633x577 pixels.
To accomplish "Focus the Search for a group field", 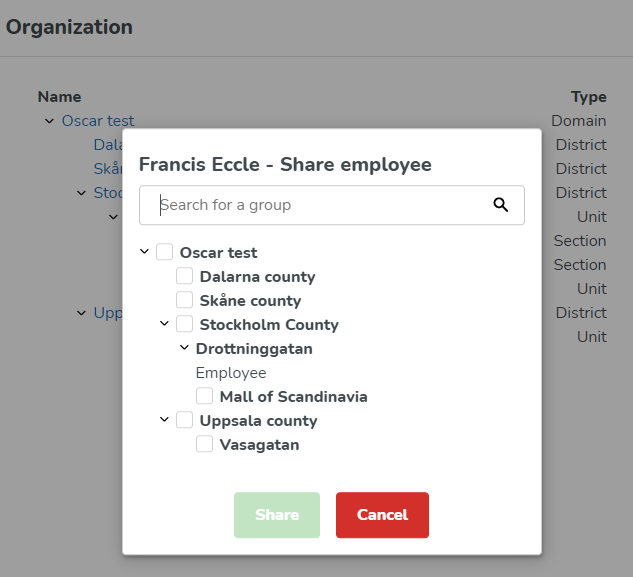I will [x=320, y=205].
